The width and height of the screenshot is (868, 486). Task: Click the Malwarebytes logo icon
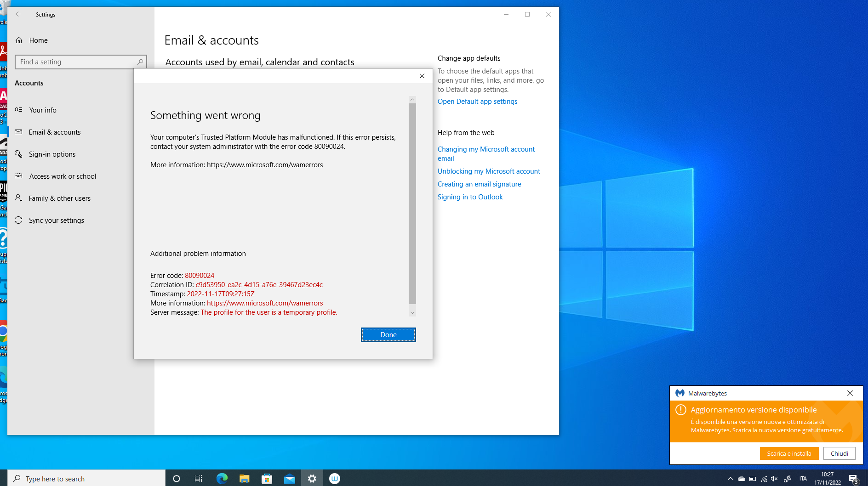(x=680, y=393)
